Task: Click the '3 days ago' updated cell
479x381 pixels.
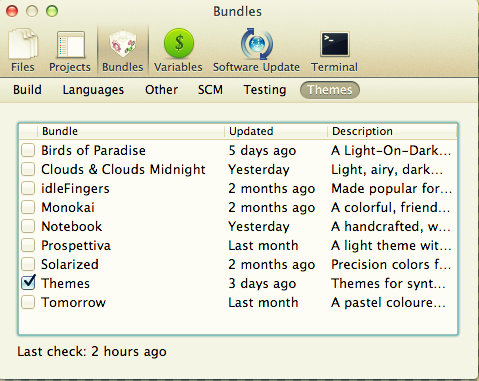Action: pyautogui.click(x=262, y=283)
